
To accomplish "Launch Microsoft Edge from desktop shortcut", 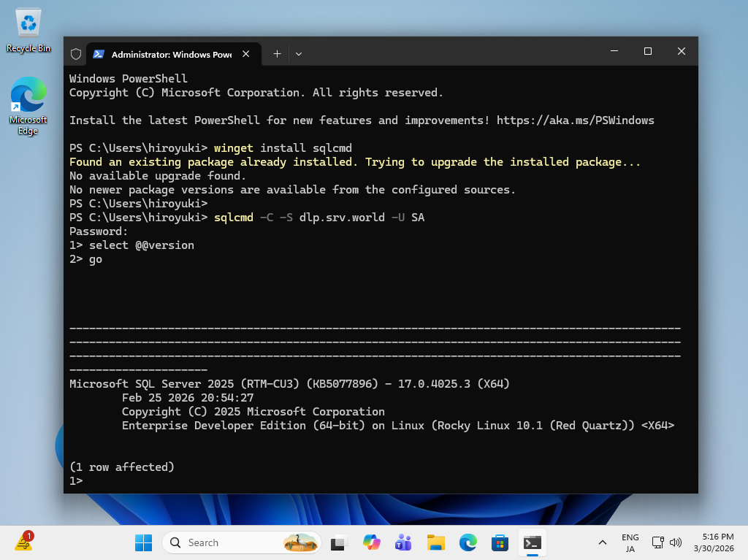I will tap(28, 106).
